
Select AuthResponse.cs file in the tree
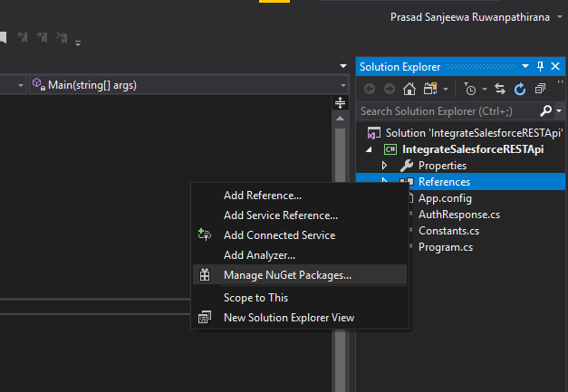coord(458,215)
